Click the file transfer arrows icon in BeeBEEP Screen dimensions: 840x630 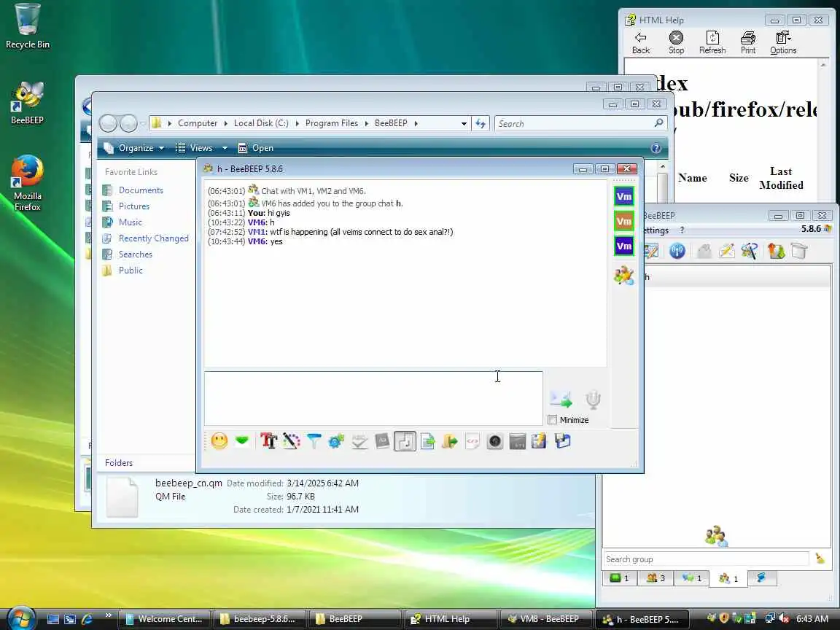click(x=776, y=251)
